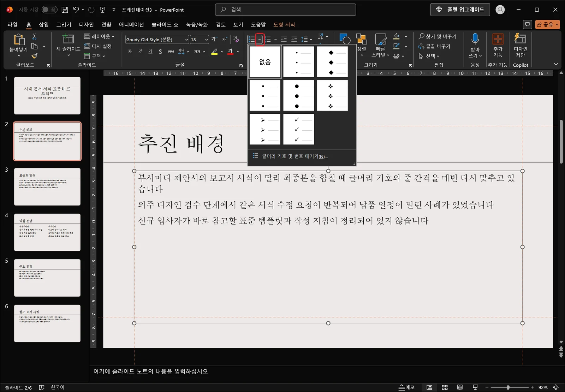Open accessibility/spell check book icon in status bar
Screen dimensions: 565x392
41,387
